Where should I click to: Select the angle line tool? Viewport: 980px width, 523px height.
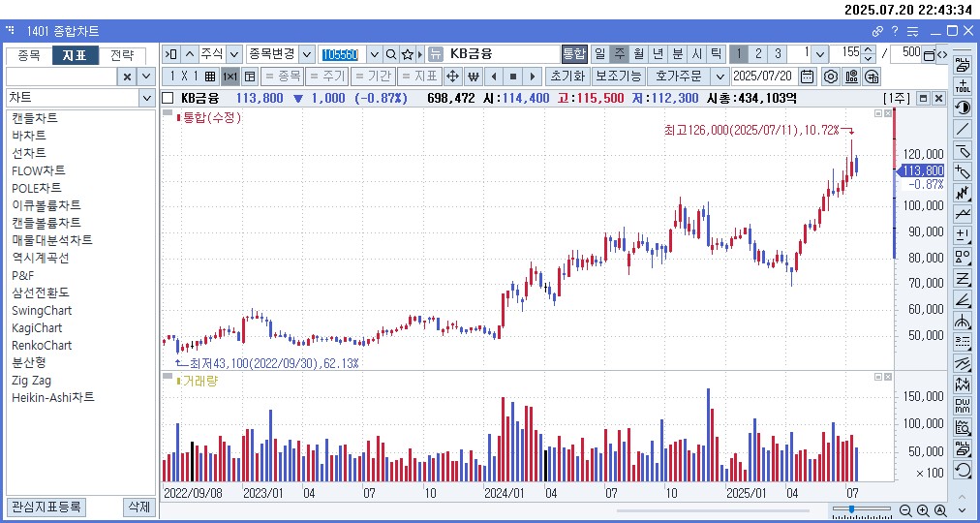963,300
